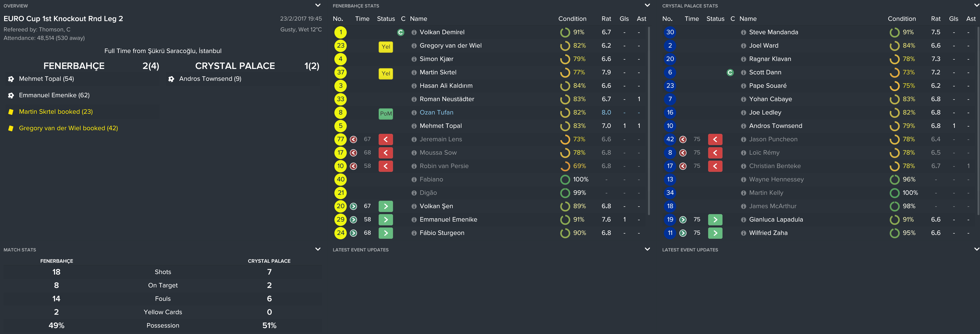The width and height of the screenshot is (980, 334).
Task: Open Yohan Cabaye's player profile
Action: (x=770, y=99)
